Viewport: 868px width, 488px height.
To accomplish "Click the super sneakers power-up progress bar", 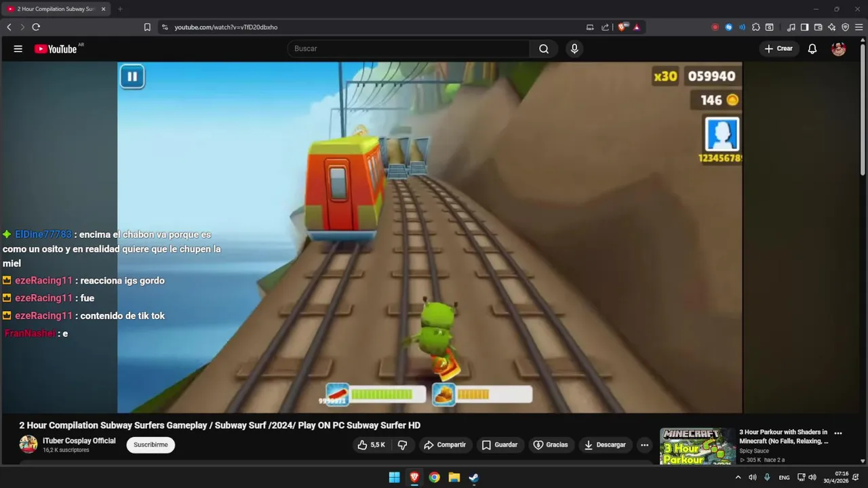I will [x=494, y=394].
